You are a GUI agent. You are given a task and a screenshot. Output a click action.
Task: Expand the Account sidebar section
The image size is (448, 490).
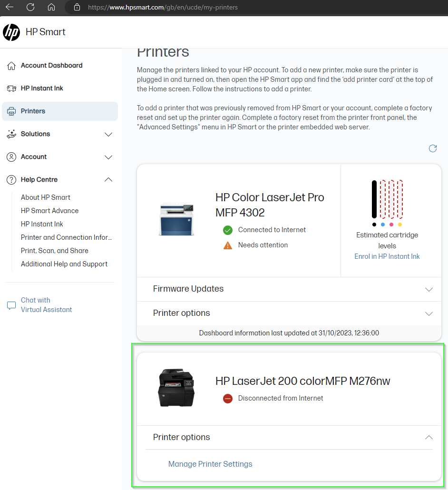[x=108, y=157]
